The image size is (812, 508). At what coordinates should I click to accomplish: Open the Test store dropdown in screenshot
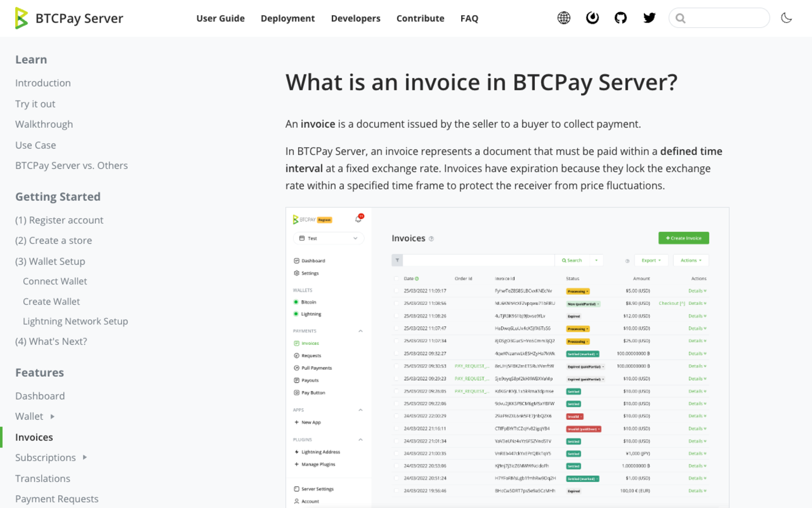(x=329, y=238)
